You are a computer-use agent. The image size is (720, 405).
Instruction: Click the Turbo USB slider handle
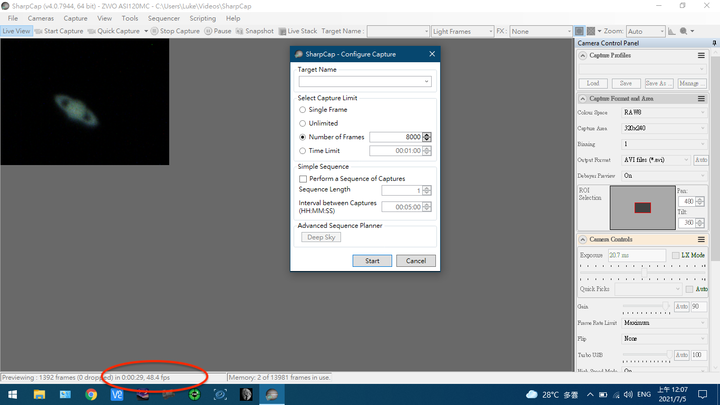click(x=669, y=354)
